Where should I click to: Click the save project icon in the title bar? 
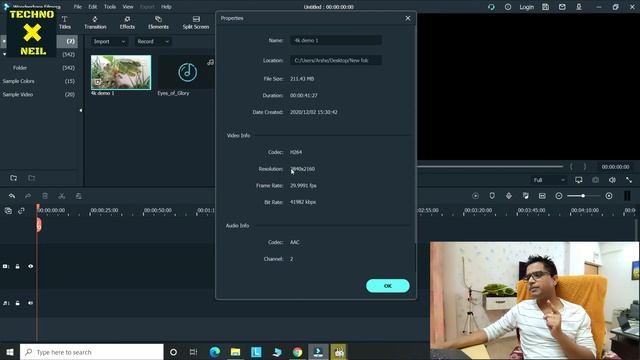pos(545,7)
